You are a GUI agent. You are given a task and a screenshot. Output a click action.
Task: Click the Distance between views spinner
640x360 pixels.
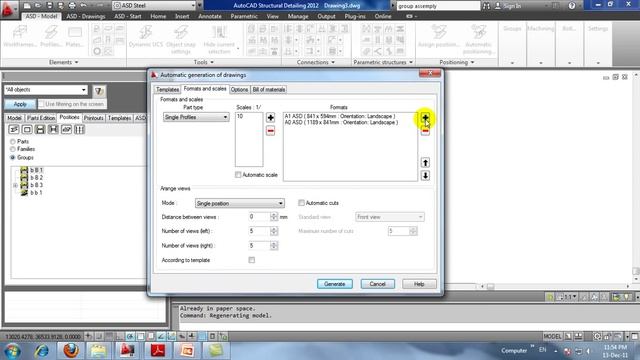(x=274, y=217)
